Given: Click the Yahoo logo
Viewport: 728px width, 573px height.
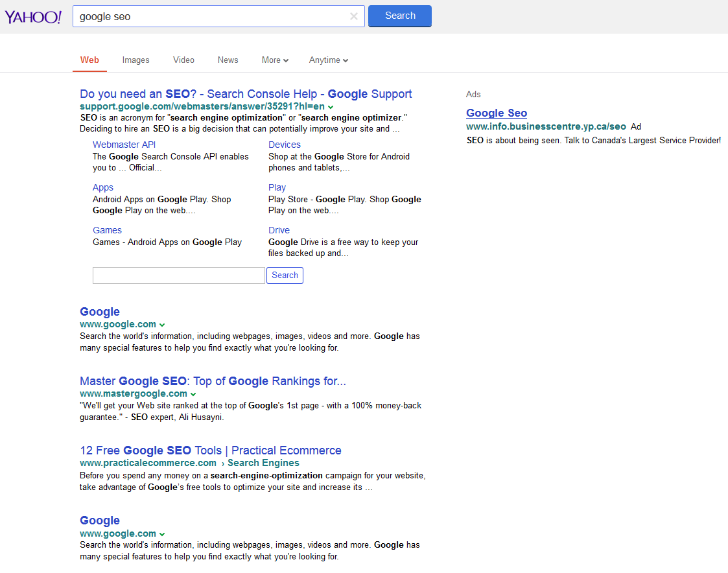Looking at the screenshot, I should pos(33,17).
